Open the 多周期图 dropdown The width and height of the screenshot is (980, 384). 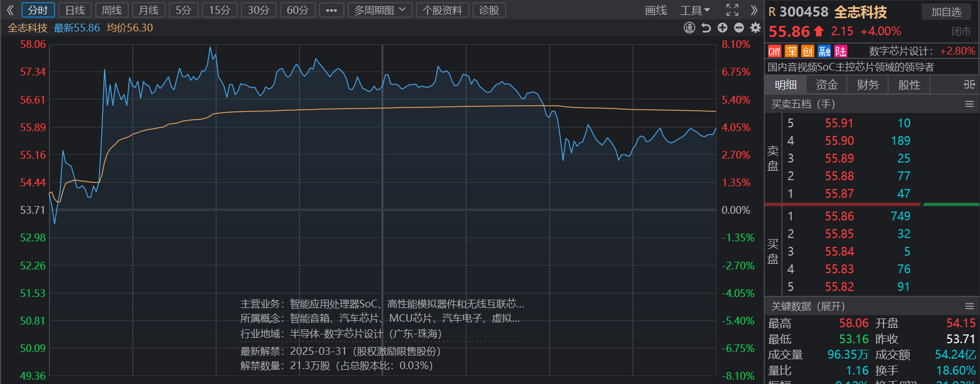coord(380,10)
